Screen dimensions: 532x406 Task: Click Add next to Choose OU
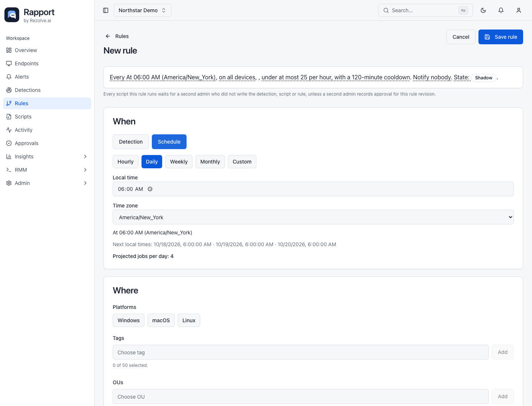click(503, 396)
